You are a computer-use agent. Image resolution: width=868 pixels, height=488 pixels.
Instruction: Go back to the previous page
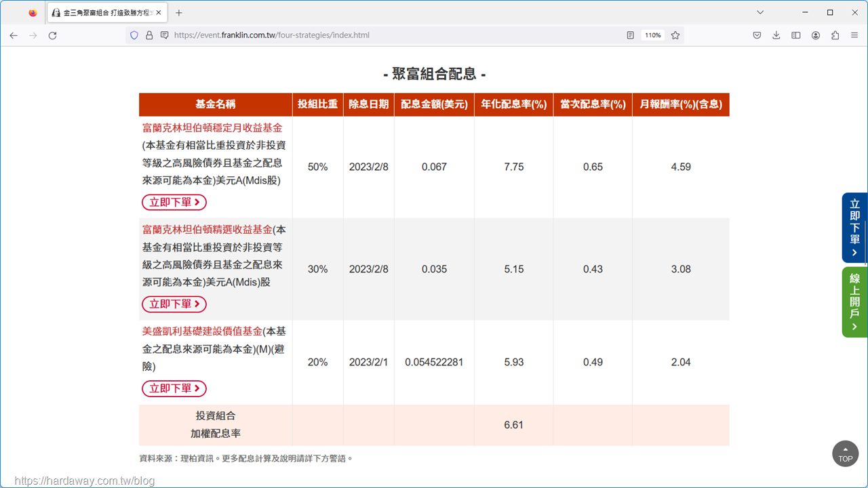[14, 35]
